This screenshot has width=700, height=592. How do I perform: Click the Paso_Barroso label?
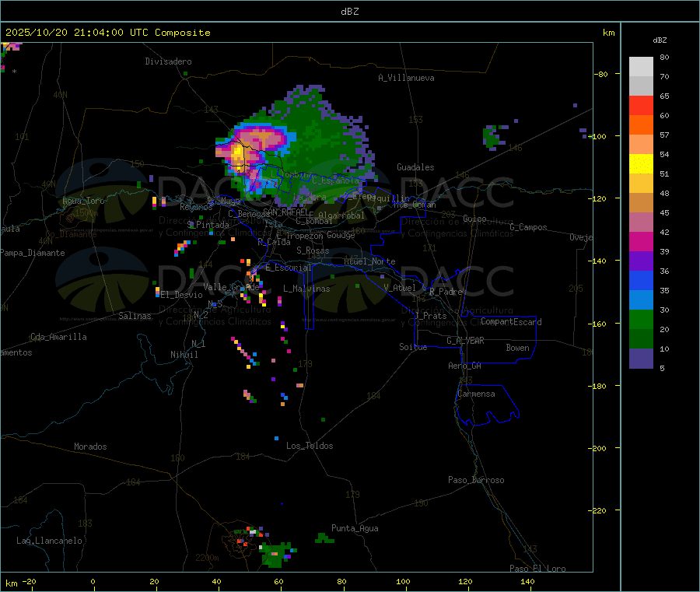click(476, 480)
